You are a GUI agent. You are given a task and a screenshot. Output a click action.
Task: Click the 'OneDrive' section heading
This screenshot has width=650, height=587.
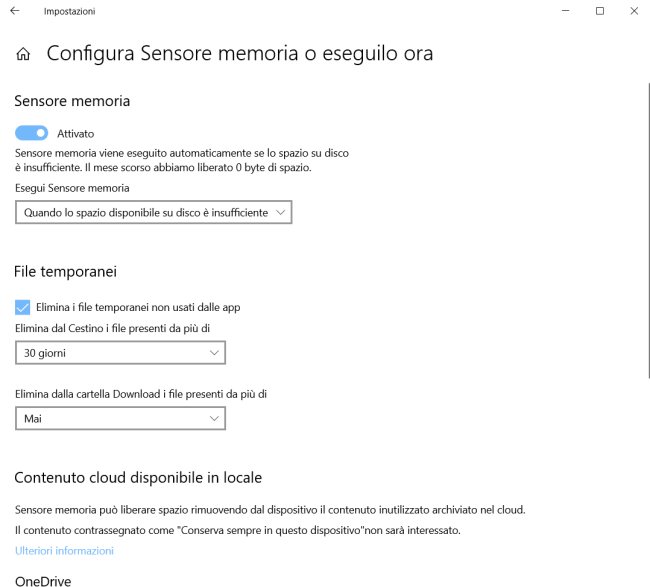pos(43,580)
